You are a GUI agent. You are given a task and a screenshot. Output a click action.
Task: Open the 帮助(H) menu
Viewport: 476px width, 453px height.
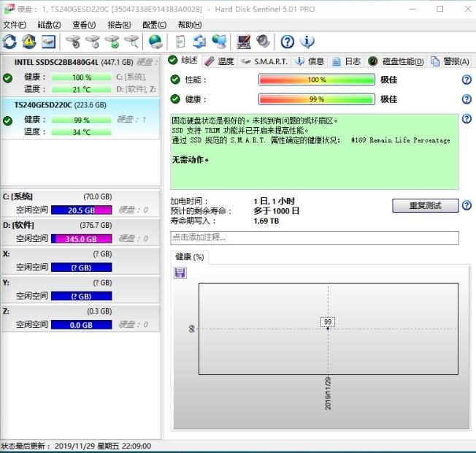[190, 25]
